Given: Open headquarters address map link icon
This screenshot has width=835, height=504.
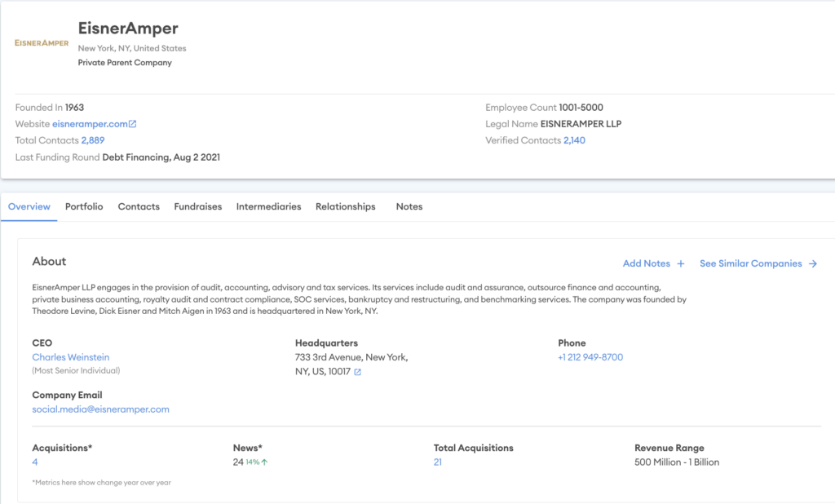Looking at the screenshot, I should pyautogui.click(x=357, y=372).
